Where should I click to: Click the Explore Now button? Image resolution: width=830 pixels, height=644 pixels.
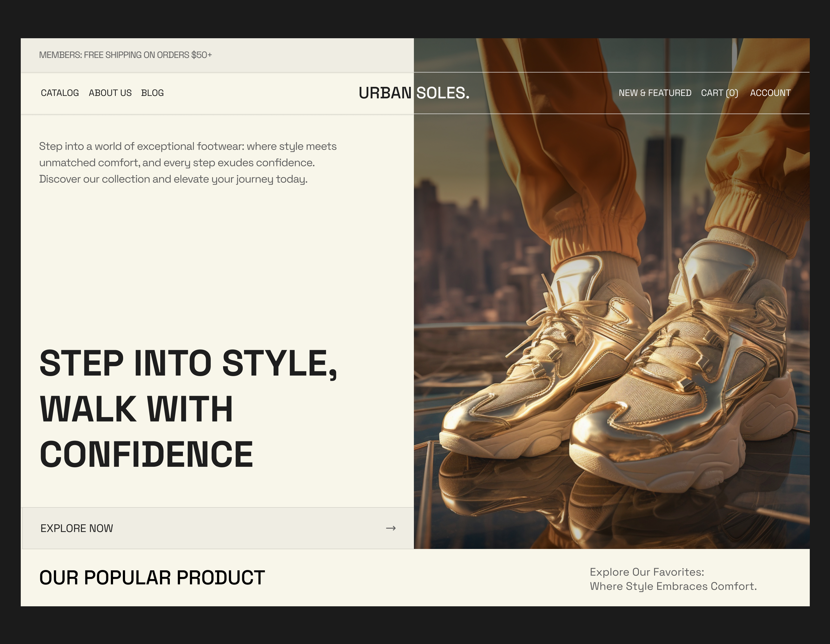click(x=218, y=528)
